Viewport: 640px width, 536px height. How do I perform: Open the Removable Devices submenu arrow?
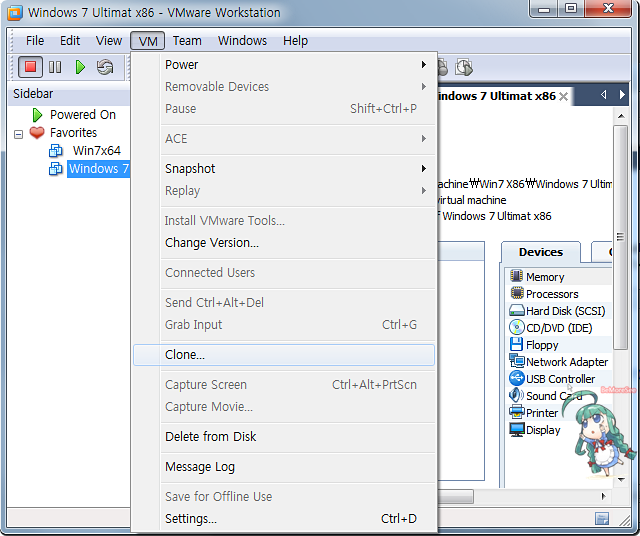tap(424, 87)
